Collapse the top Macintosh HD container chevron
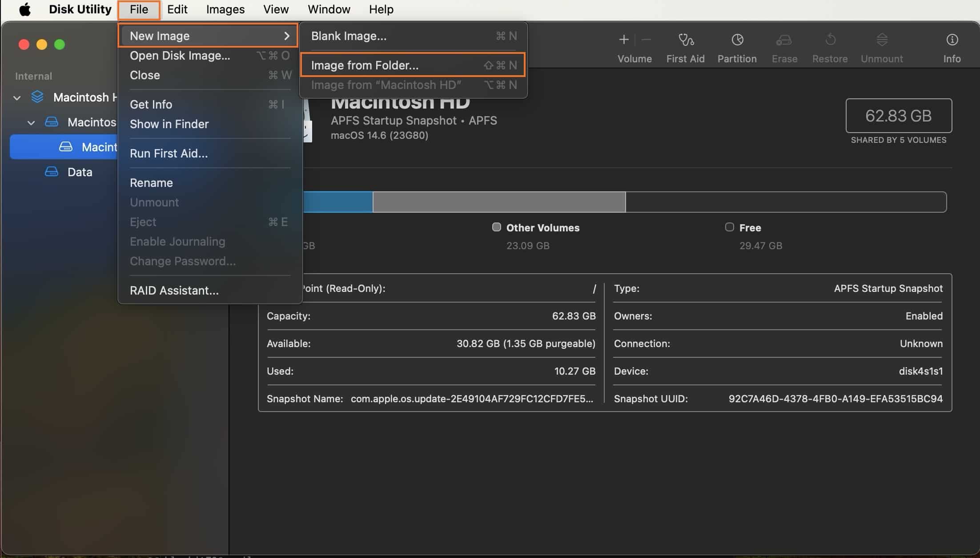980x558 pixels. tap(17, 97)
